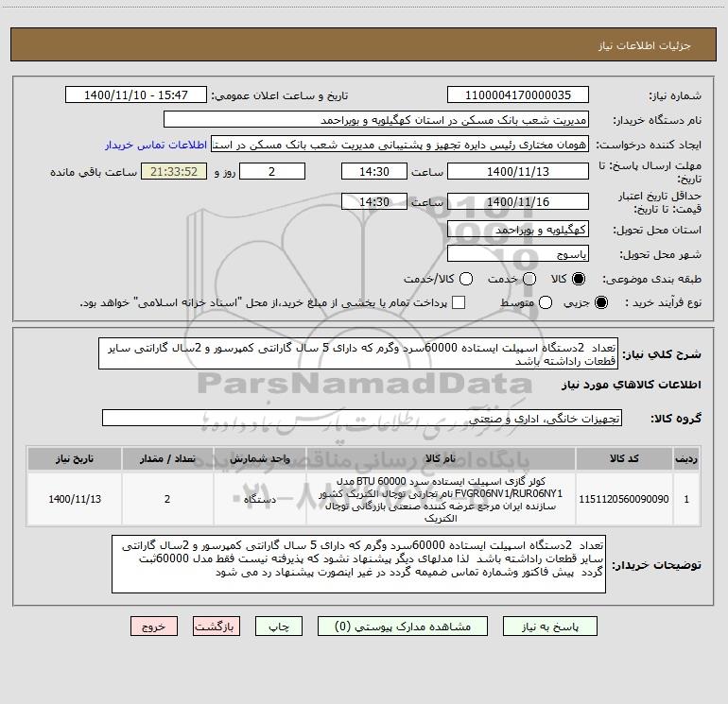Open the اطلاعات تماس خریدار link
Viewport: 728px width, 704px height.
156,145
